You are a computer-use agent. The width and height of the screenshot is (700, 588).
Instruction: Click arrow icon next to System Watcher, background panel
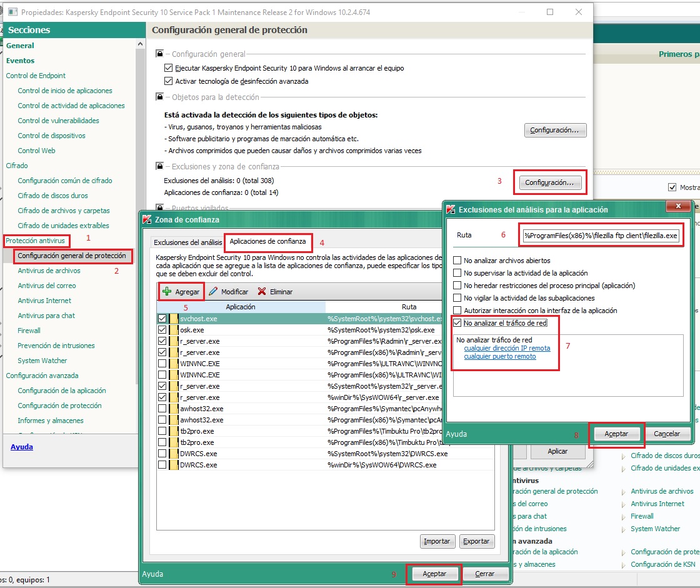624,529
